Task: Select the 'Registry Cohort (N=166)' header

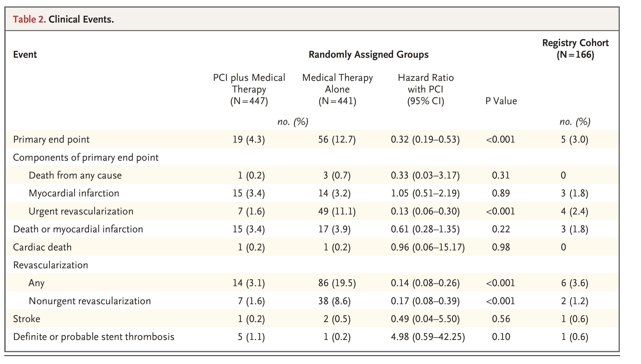Action: pyautogui.click(x=575, y=49)
